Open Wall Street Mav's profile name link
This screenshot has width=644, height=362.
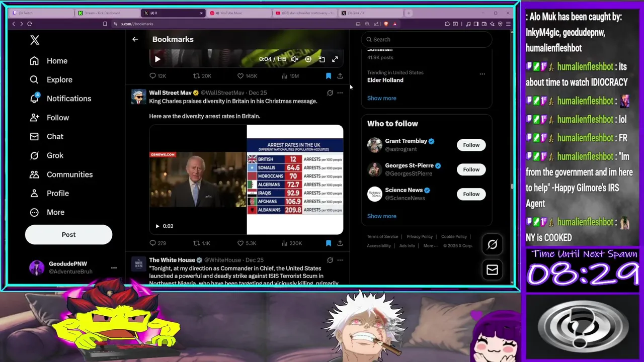click(170, 93)
